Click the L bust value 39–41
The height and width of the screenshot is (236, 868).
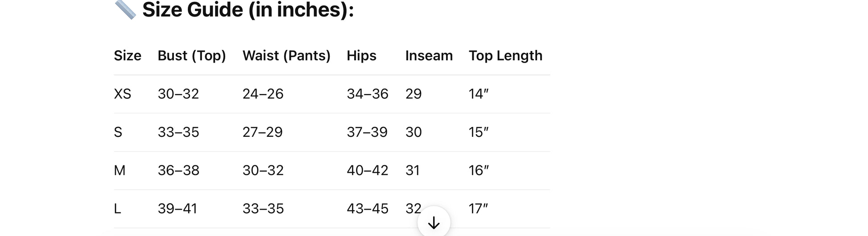click(178, 209)
